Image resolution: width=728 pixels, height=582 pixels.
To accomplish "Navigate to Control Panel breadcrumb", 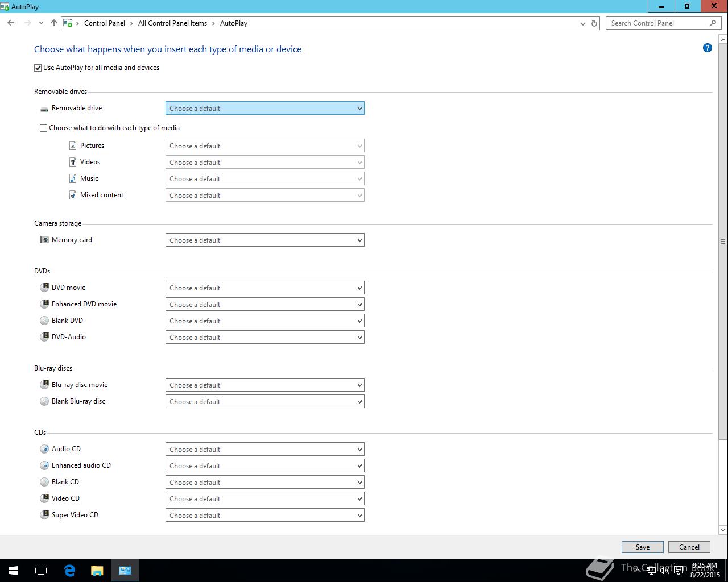I will 105,23.
